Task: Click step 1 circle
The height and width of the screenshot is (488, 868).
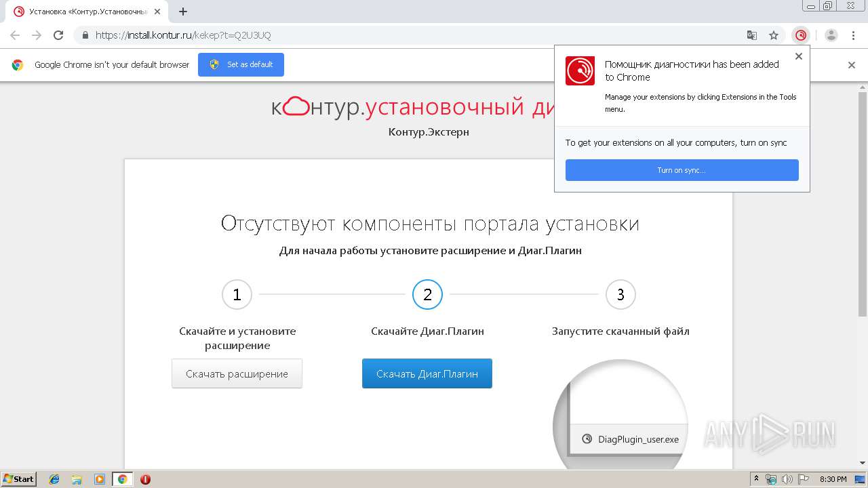Action: tap(237, 295)
